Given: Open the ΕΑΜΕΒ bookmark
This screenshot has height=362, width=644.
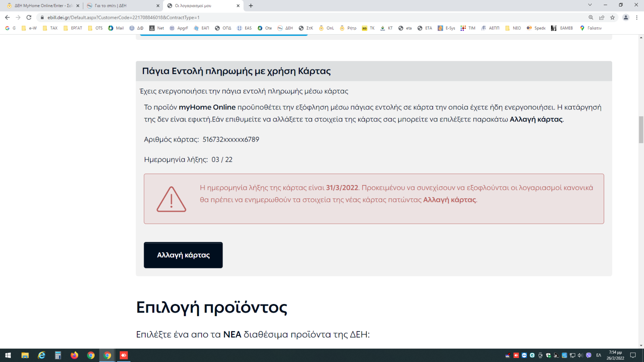Looking at the screenshot, I should [562, 28].
